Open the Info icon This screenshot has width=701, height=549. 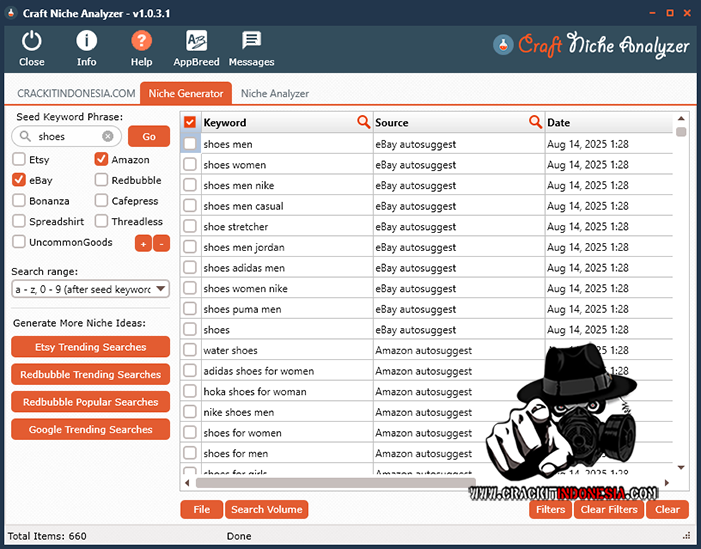pos(87,41)
